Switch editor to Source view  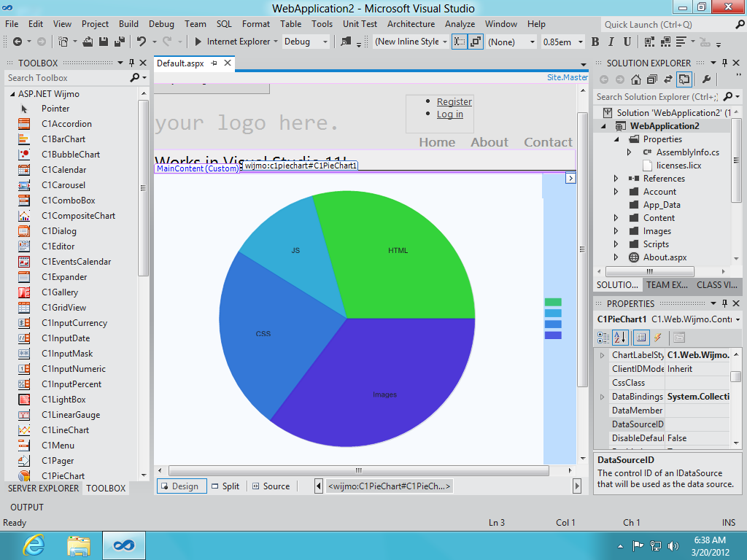click(x=271, y=486)
